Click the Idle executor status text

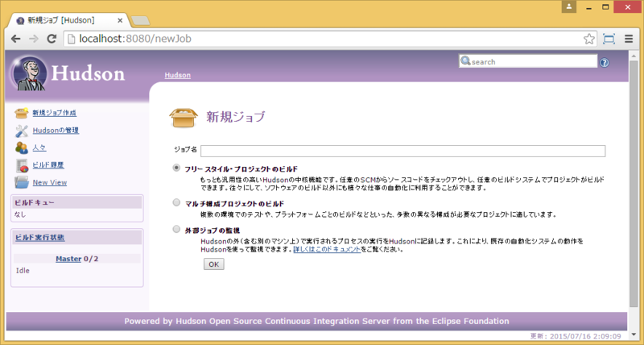[x=23, y=271]
